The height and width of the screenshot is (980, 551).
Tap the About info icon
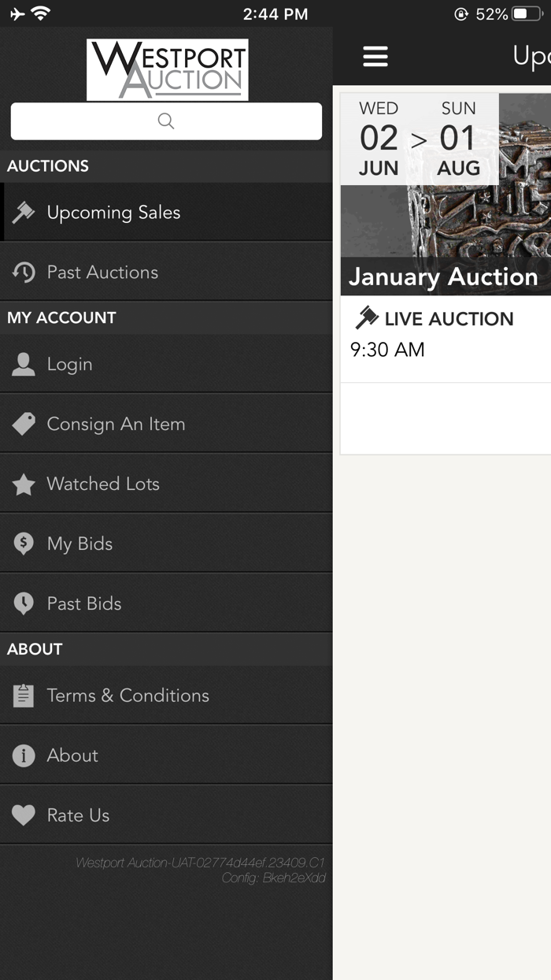[24, 755]
